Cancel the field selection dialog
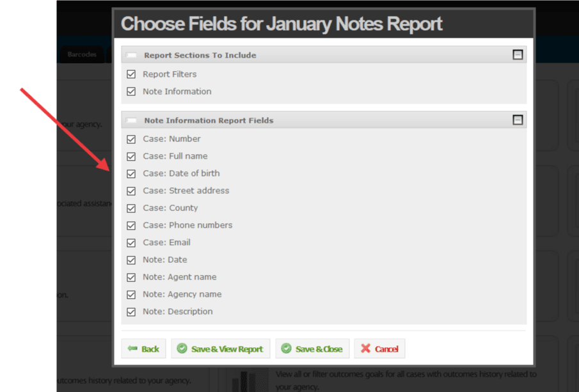The image size is (579, 392). (x=379, y=349)
